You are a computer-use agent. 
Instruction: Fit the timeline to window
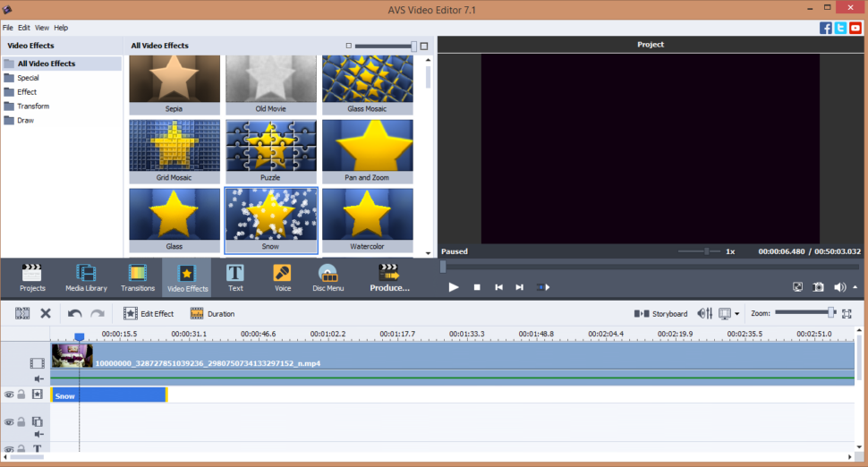(x=847, y=314)
